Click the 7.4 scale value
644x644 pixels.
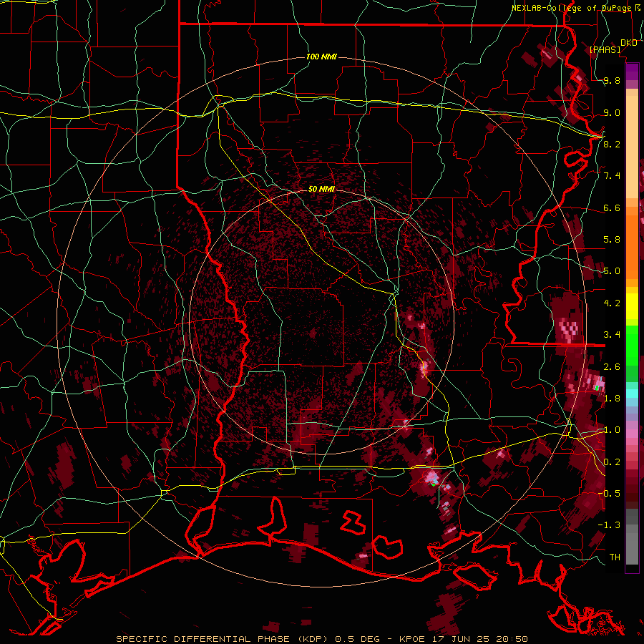(612, 176)
